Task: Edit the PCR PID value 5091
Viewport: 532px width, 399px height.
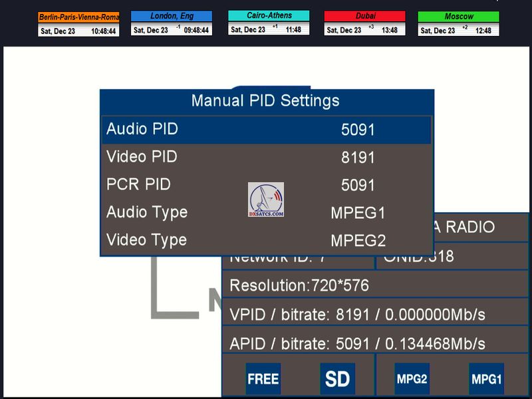Action: [358, 186]
